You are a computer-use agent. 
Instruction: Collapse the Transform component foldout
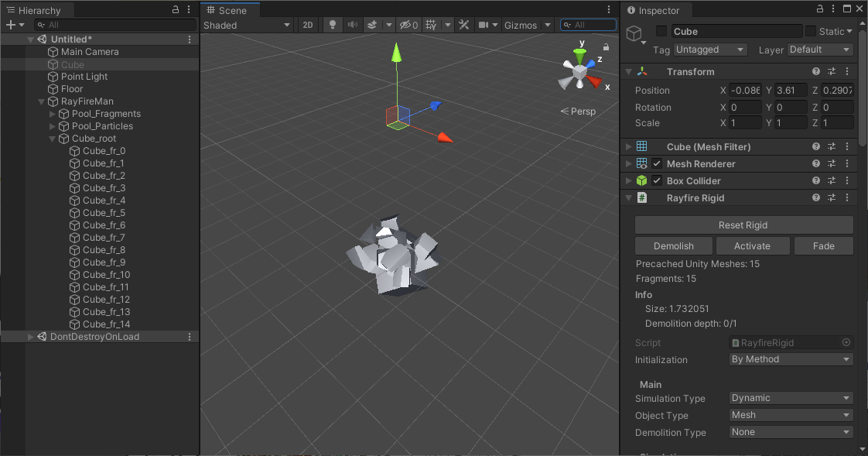tap(628, 71)
